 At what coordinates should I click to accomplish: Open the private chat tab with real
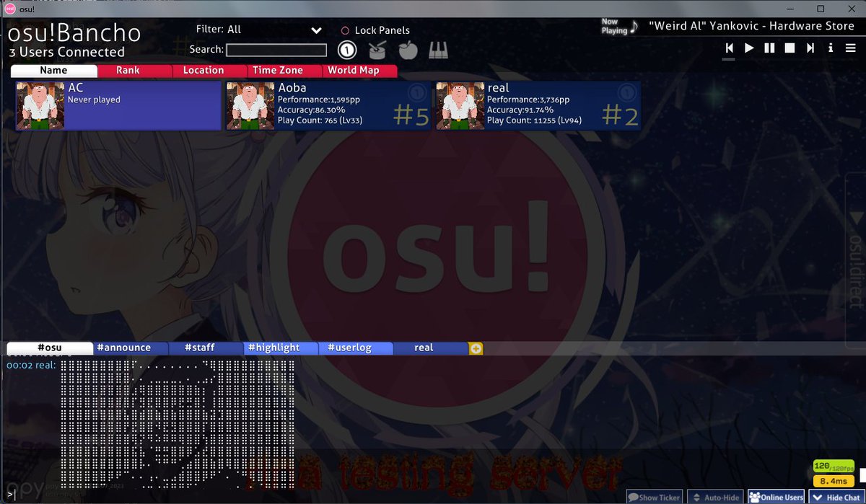(x=424, y=348)
